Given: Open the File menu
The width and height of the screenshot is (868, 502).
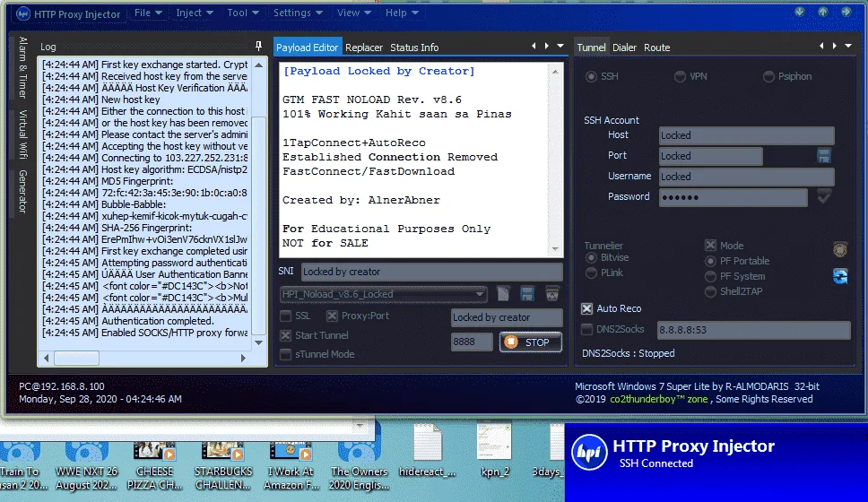Looking at the screenshot, I should click(x=148, y=13).
